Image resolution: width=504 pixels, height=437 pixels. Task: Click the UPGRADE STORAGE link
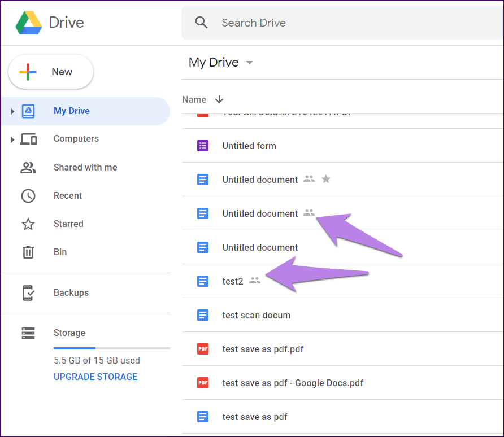tap(95, 377)
